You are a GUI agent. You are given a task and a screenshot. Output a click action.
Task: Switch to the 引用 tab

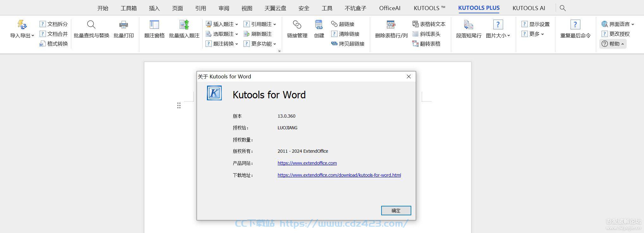click(201, 8)
